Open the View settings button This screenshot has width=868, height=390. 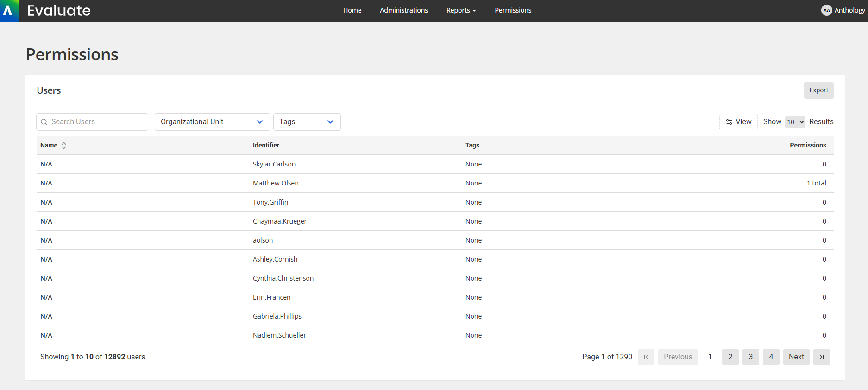(x=738, y=122)
